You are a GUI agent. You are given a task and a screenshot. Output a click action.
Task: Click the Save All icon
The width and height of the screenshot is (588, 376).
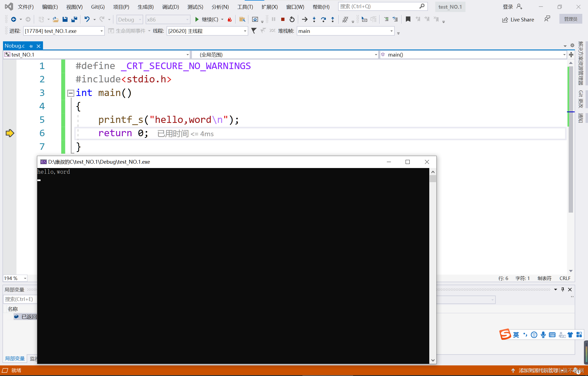74,19
